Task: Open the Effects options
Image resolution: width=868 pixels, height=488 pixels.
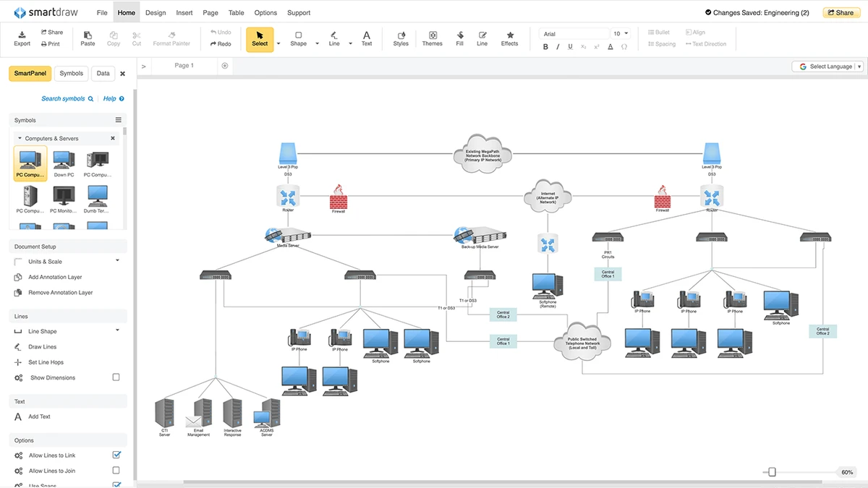Action: 509,38
